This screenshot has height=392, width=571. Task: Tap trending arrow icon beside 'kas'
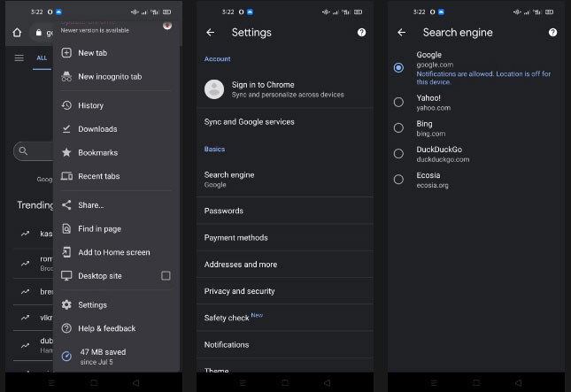point(25,234)
